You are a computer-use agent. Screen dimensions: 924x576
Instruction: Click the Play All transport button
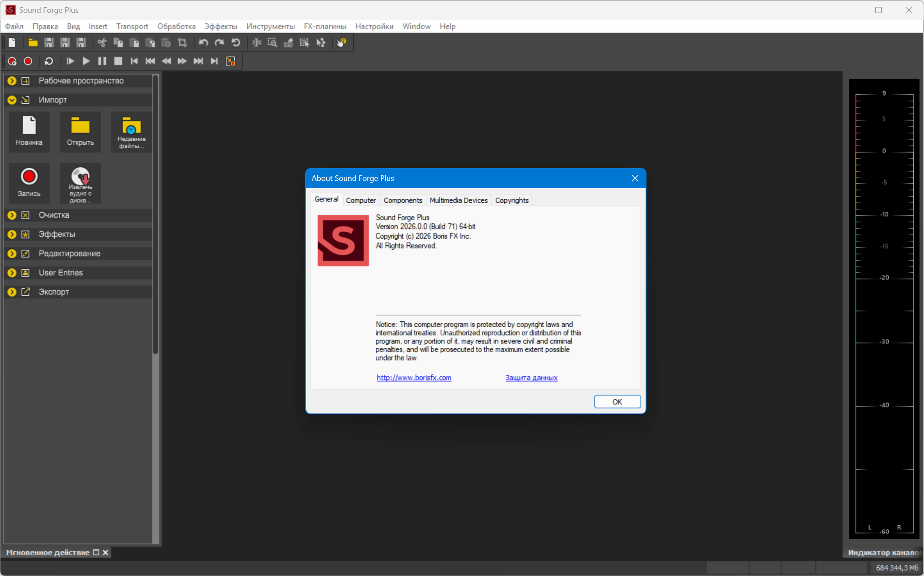[x=70, y=61]
